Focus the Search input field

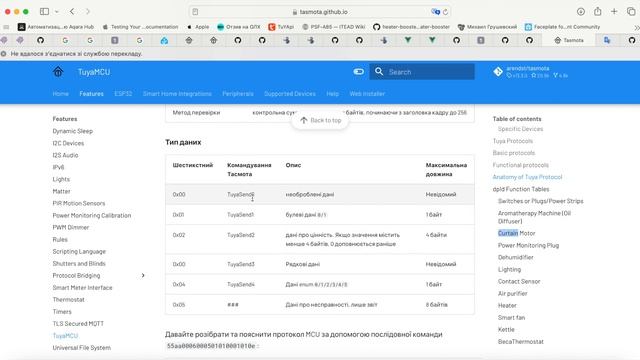click(x=422, y=72)
